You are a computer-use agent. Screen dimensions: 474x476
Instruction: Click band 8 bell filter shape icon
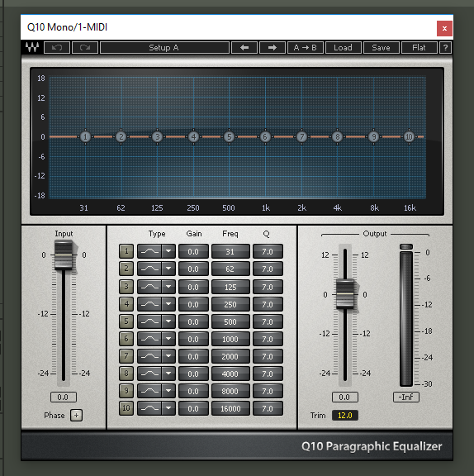coord(149,374)
